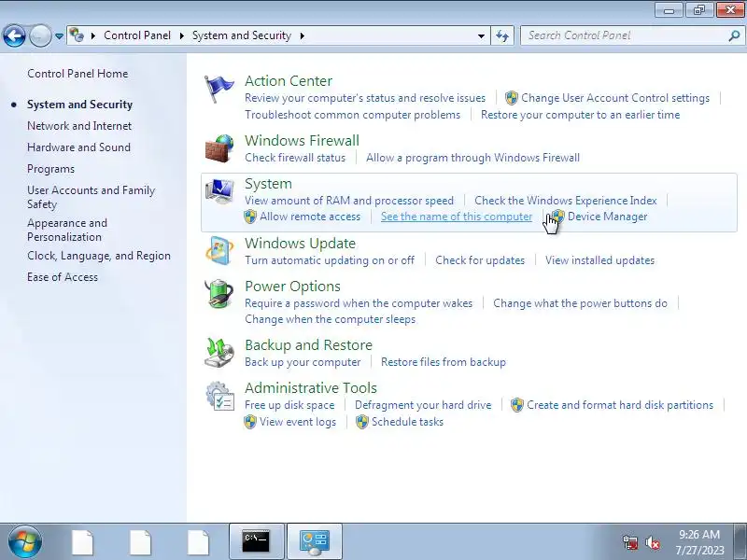Click the search magnifier icon
The image size is (747, 560).
point(734,35)
